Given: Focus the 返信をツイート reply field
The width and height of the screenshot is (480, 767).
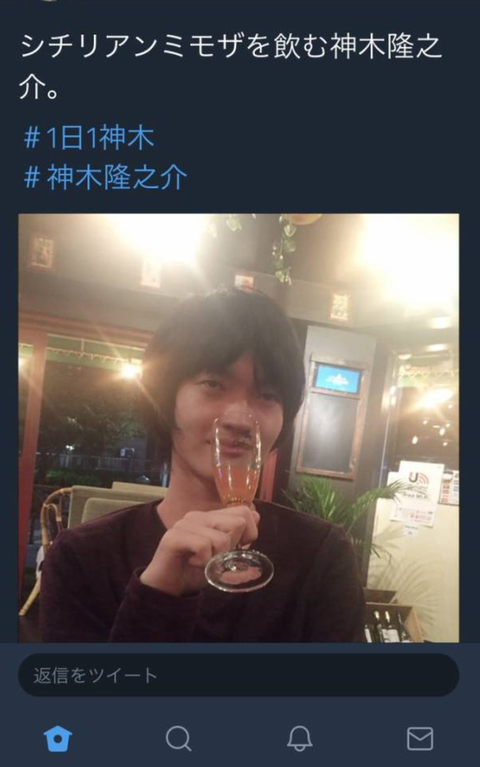Looking at the screenshot, I should point(238,675).
